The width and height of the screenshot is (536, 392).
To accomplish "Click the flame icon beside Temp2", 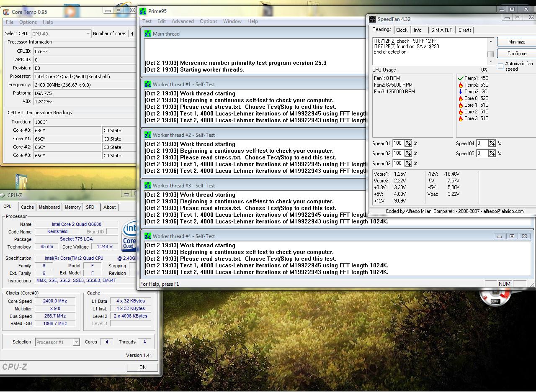I will click(461, 85).
